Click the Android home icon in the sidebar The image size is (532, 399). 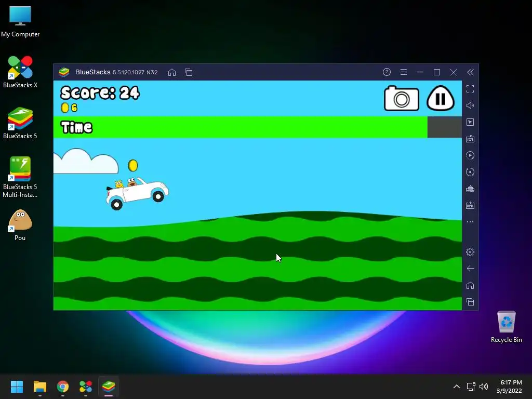click(470, 285)
